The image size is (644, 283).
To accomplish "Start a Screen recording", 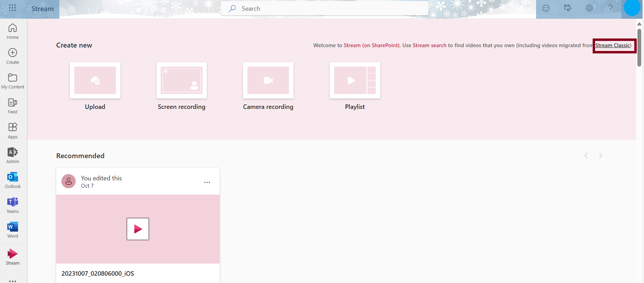I will pyautogui.click(x=181, y=80).
